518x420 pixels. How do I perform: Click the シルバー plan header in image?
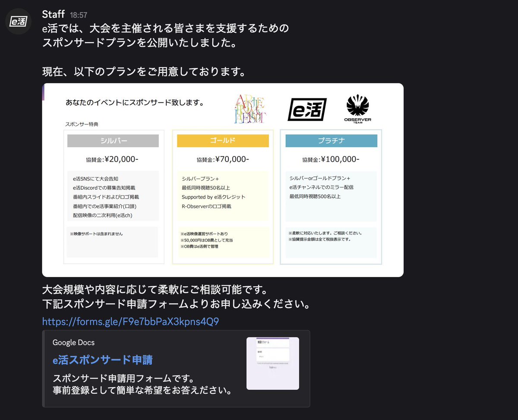pyautogui.click(x=113, y=141)
